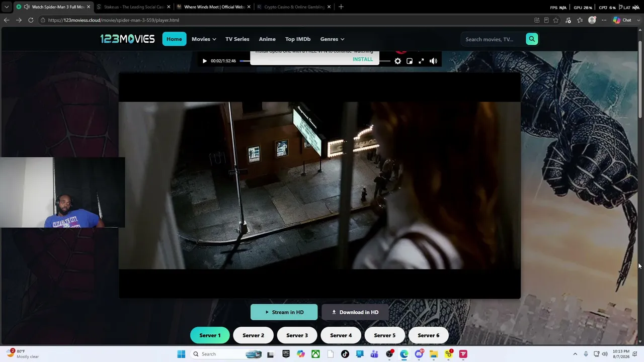The height and width of the screenshot is (362, 644).
Task: Open browser Settings and more menu
Action: click(604, 20)
